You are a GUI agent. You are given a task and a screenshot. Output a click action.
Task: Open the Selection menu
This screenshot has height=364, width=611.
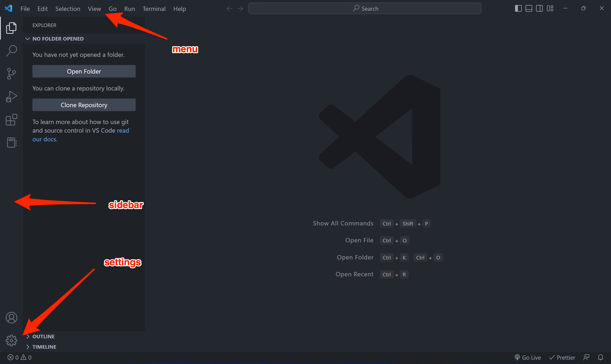68,9
